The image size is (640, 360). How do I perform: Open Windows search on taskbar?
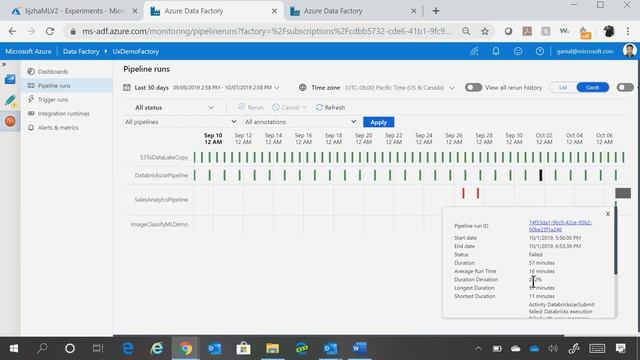click(x=42, y=348)
